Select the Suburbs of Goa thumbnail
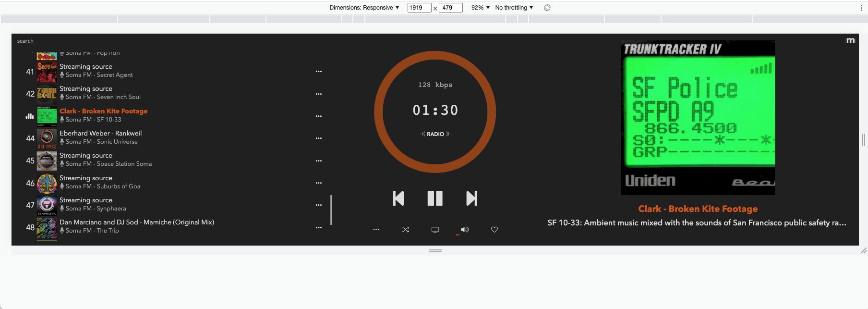This screenshot has height=309, width=868. (x=47, y=183)
